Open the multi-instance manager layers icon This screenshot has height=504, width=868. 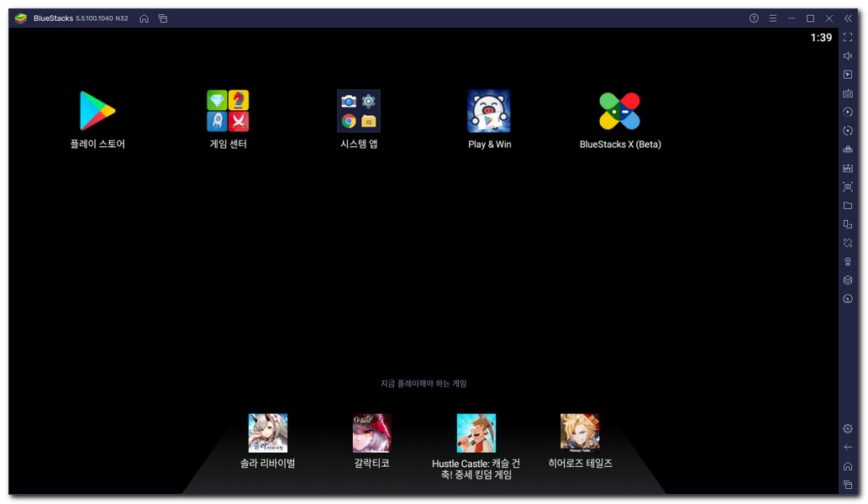coord(848,281)
